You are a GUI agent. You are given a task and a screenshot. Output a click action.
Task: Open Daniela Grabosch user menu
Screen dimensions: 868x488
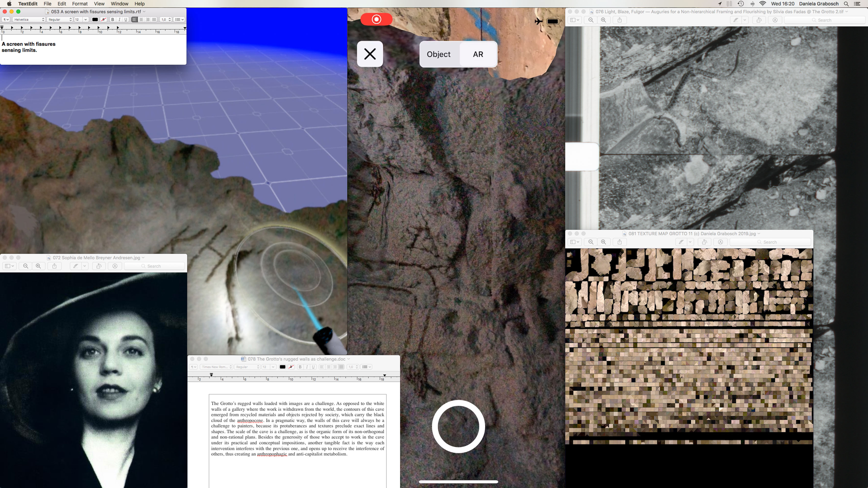click(819, 4)
